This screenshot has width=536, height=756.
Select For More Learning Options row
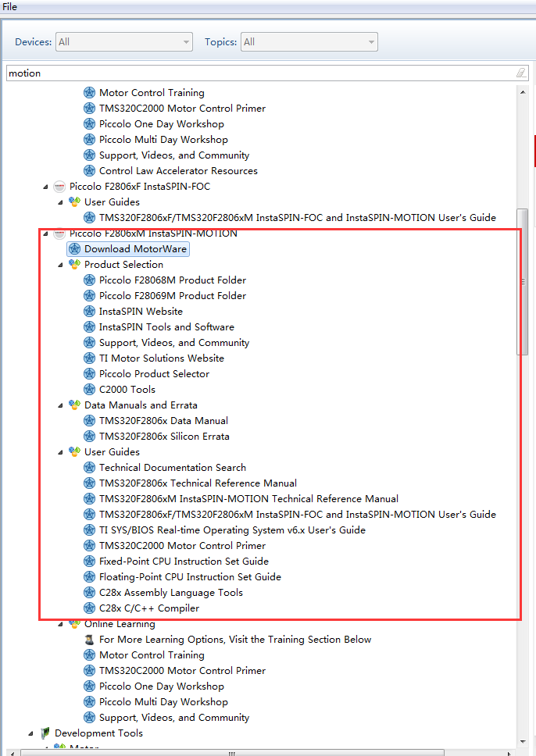point(235,640)
